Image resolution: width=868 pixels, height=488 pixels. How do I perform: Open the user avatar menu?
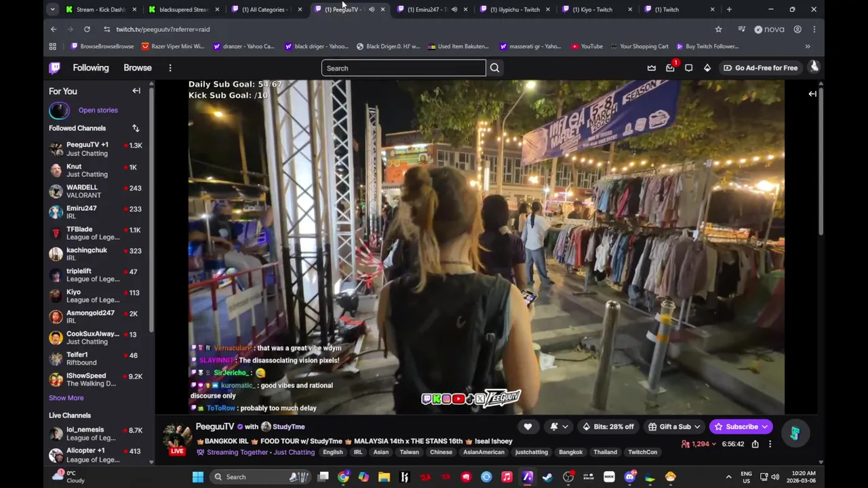point(814,67)
